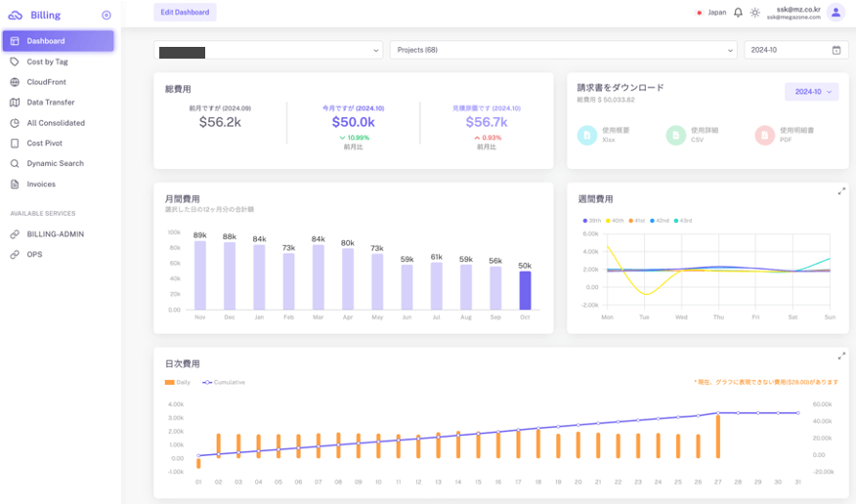The height and width of the screenshot is (504, 856).
Task: Click the 0.93% increase indicator
Action: point(488,138)
